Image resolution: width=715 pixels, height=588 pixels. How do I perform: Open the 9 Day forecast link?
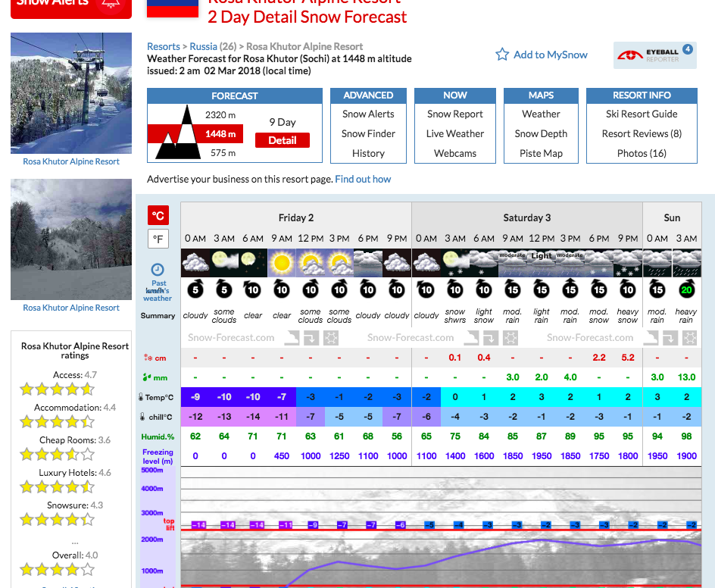pos(283,122)
